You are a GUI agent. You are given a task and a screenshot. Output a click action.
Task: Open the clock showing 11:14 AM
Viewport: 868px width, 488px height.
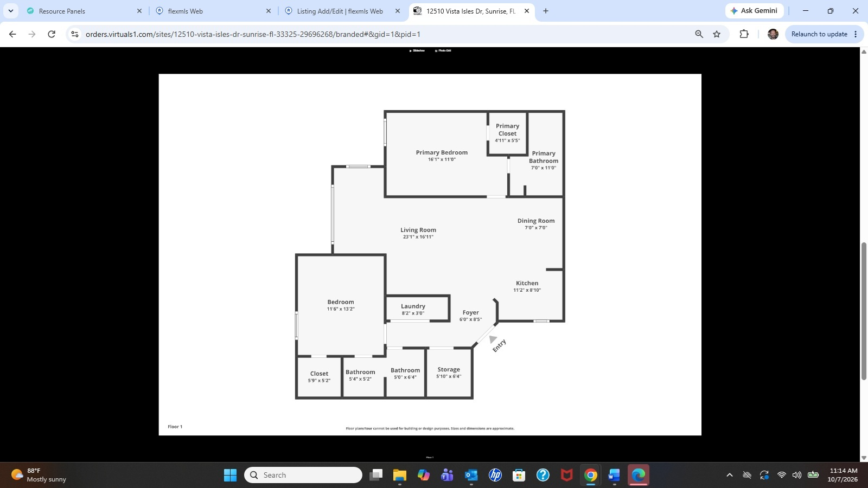point(843,475)
